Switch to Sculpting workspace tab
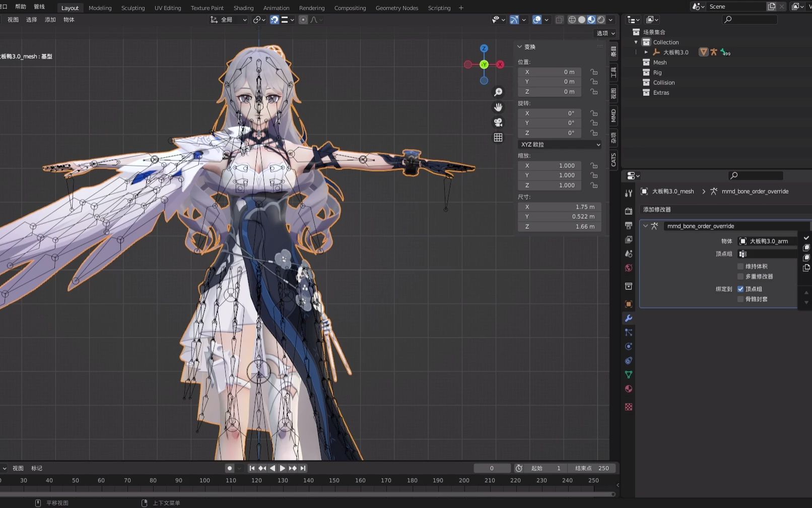Image resolution: width=812 pixels, height=508 pixels. pyautogui.click(x=133, y=8)
